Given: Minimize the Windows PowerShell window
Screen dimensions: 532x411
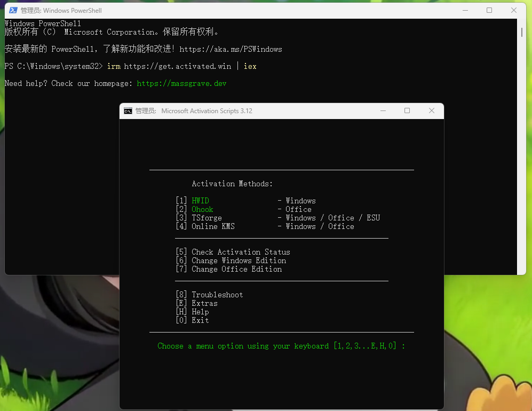Looking at the screenshot, I should (x=465, y=10).
